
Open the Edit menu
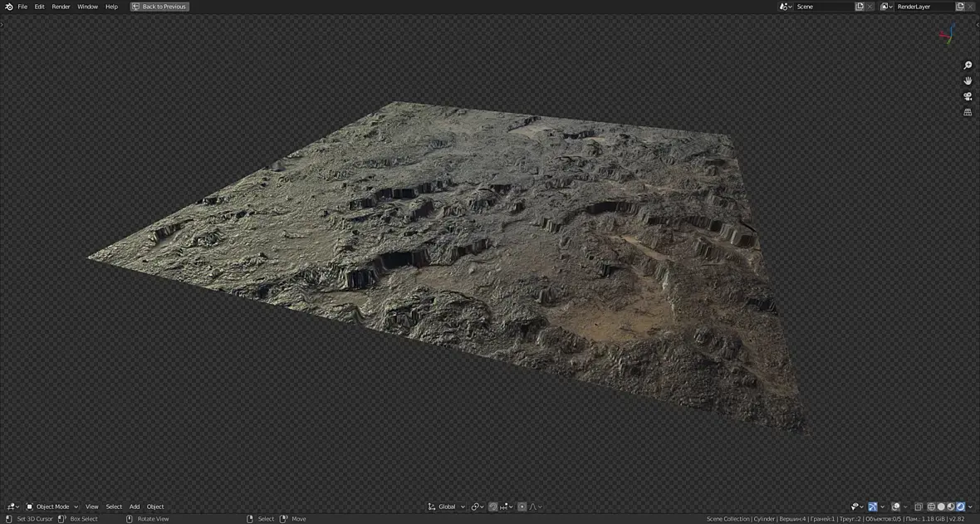click(x=39, y=7)
